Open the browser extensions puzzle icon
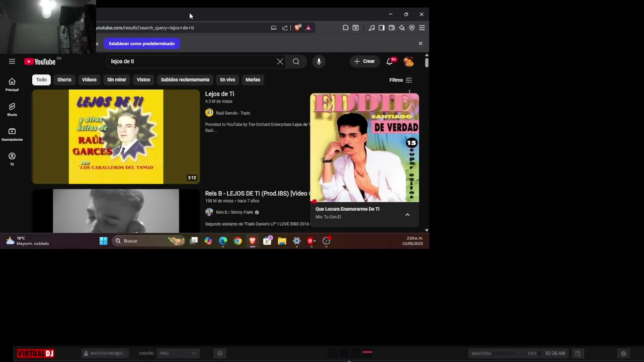Viewport: 644px width, 362px height. [346, 28]
